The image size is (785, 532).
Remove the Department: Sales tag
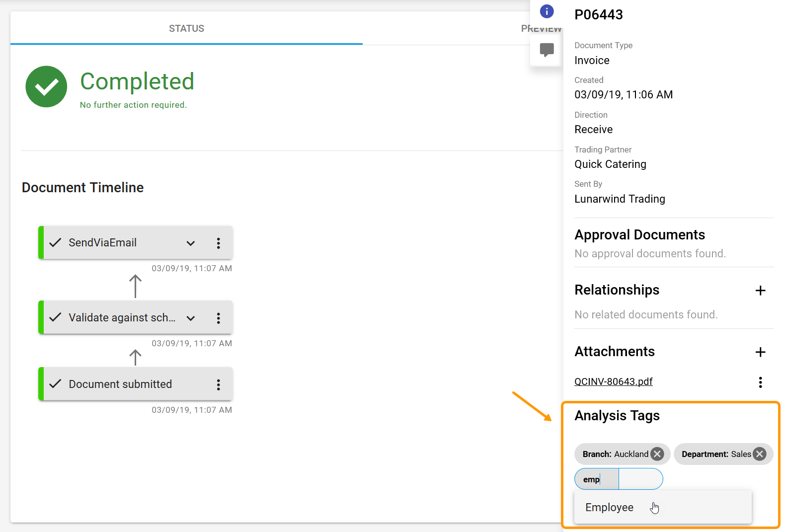760,454
